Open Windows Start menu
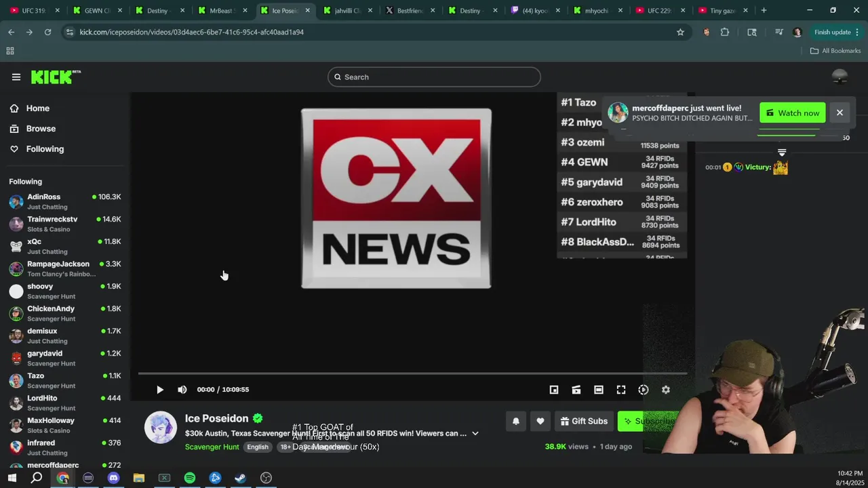Image resolution: width=868 pixels, height=488 pixels. tap(12, 478)
